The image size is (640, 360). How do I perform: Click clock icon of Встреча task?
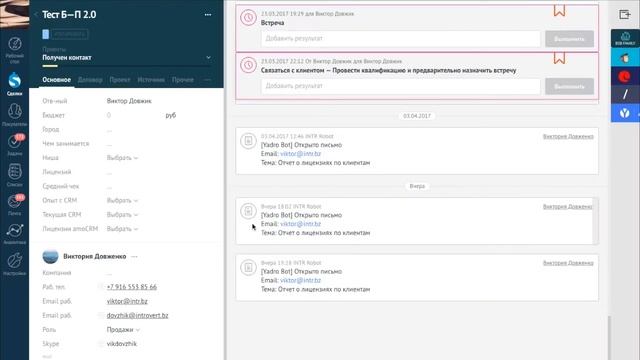[248, 18]
